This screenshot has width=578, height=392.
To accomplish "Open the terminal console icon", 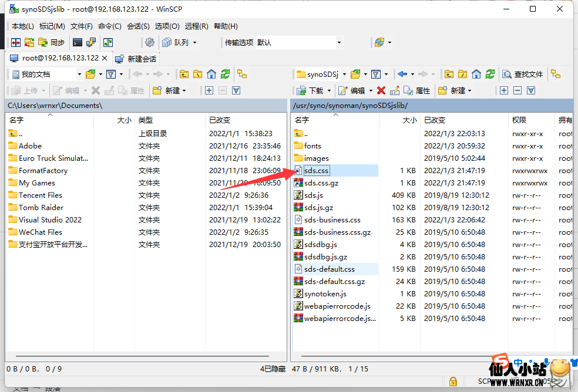I will pos(78,43).
